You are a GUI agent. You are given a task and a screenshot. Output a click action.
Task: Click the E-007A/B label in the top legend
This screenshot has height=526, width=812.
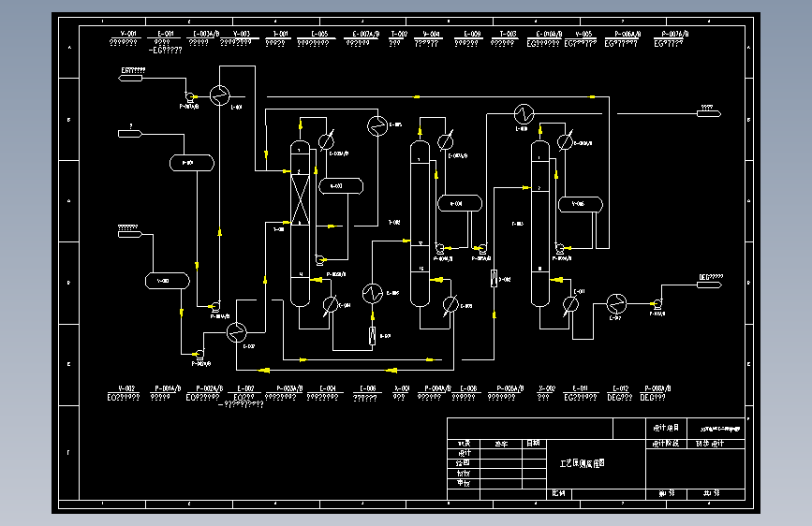click(x=366, y=34)
